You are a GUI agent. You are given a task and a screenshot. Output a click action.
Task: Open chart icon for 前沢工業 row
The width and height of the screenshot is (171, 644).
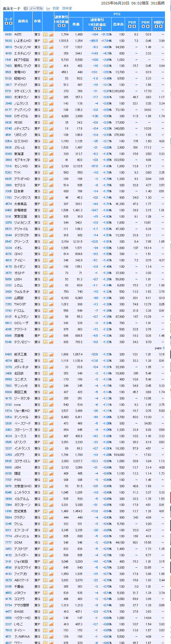(x=51, y=354)
